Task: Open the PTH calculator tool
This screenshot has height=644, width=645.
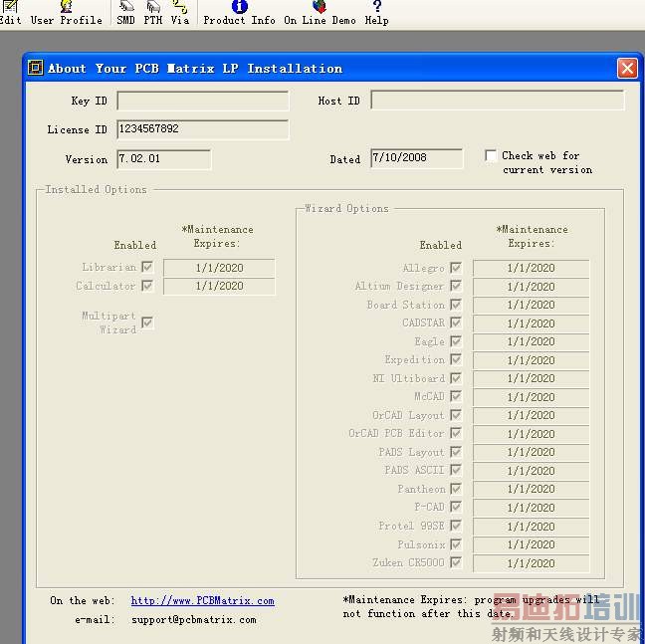Action: click(x=153, y=13)
